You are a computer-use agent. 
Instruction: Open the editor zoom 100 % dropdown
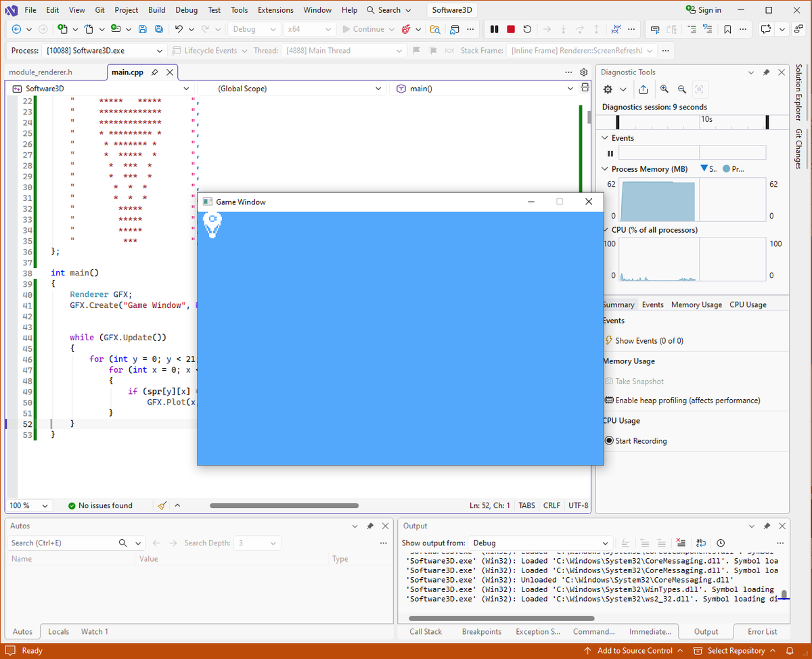pyautogui.click(x=30, y=505)
